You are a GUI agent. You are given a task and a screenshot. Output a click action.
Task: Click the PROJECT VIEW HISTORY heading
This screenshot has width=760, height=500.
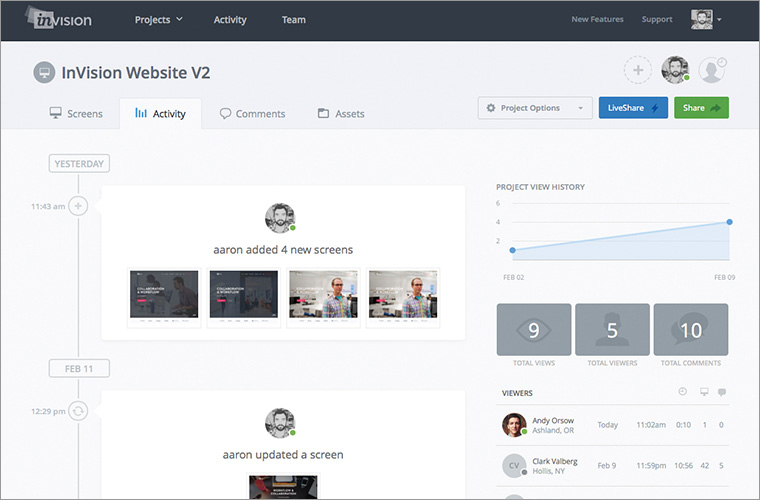(x=540, y=187)
